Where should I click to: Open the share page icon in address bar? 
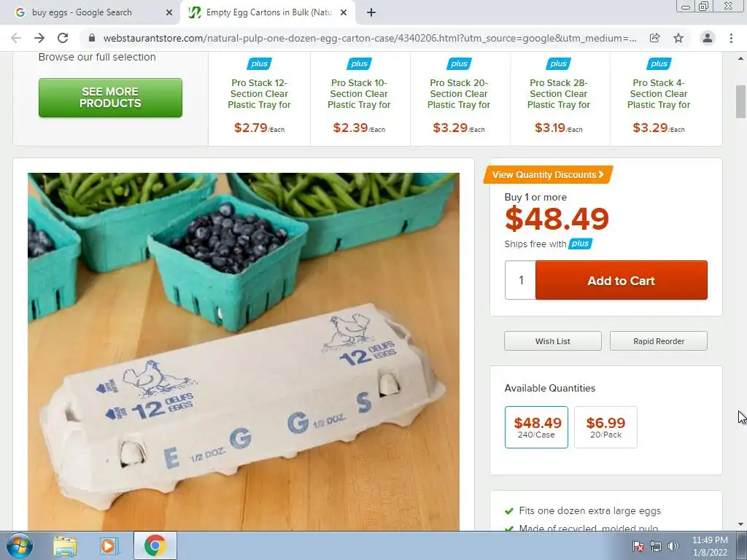(x=654, y=38)
